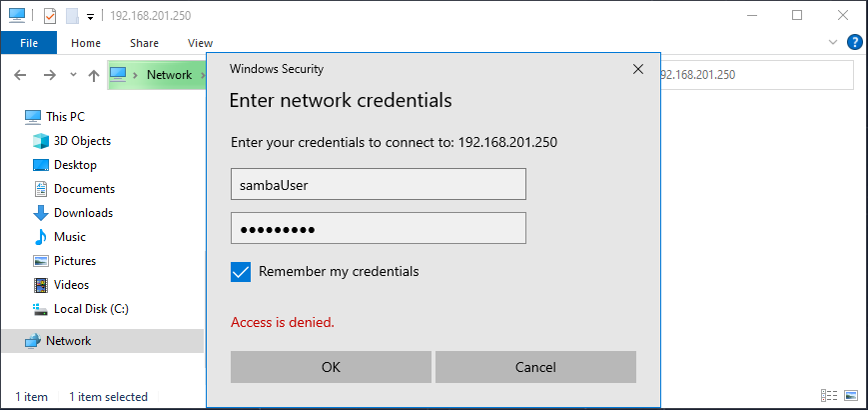Click the Help question mark icon
This screenshot has width=868, height=410.
point(854,43)
